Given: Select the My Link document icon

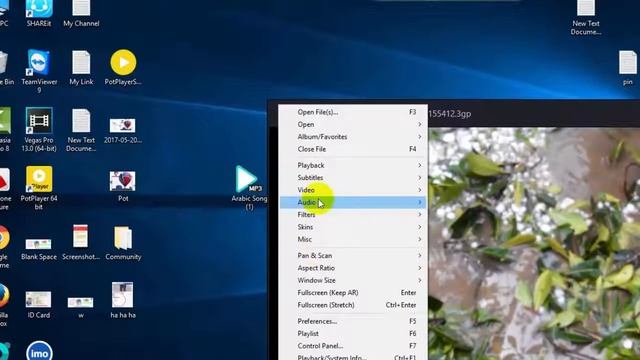Looking at the screenshot, I should coord(81,67).
